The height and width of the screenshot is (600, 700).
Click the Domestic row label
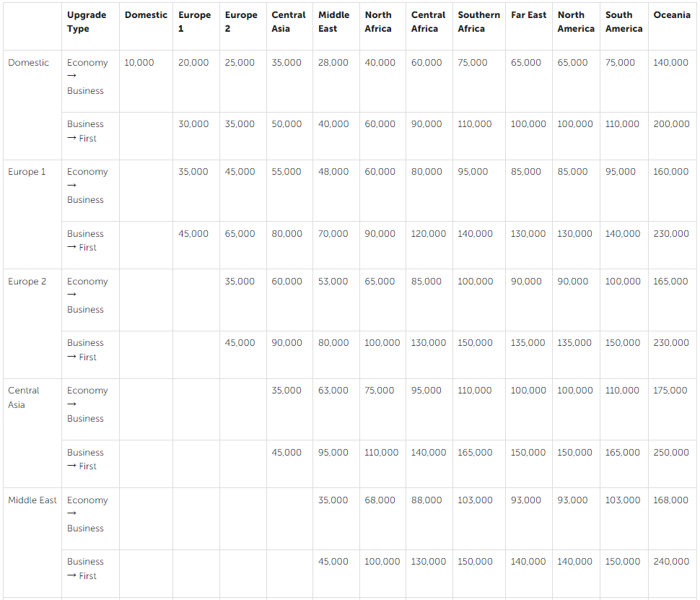point(29,63)
